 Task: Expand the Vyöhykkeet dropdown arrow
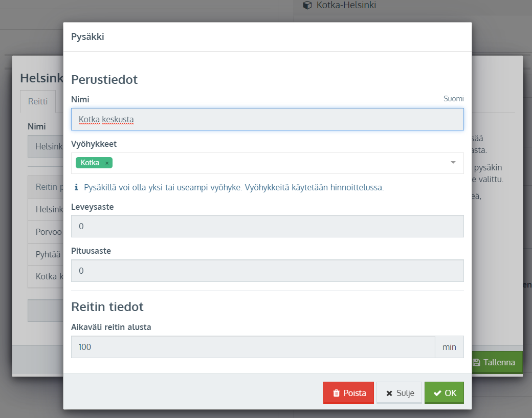point(453,163)
